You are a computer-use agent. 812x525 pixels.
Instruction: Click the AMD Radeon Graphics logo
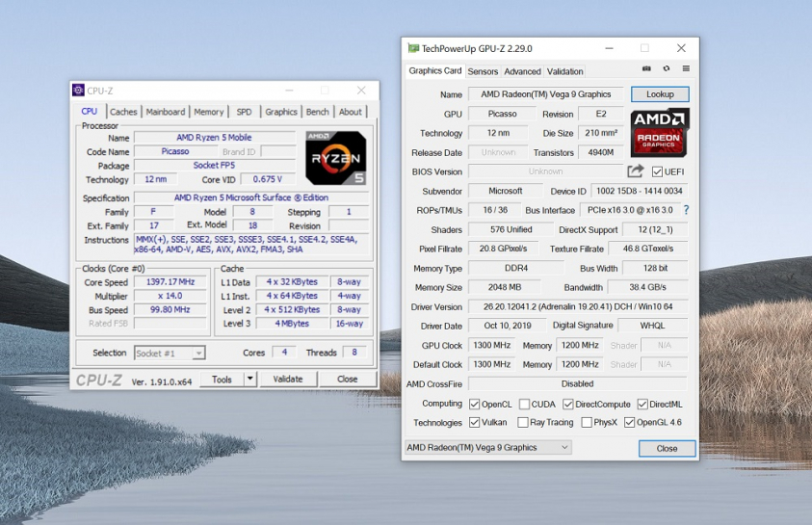pos(660,132)
